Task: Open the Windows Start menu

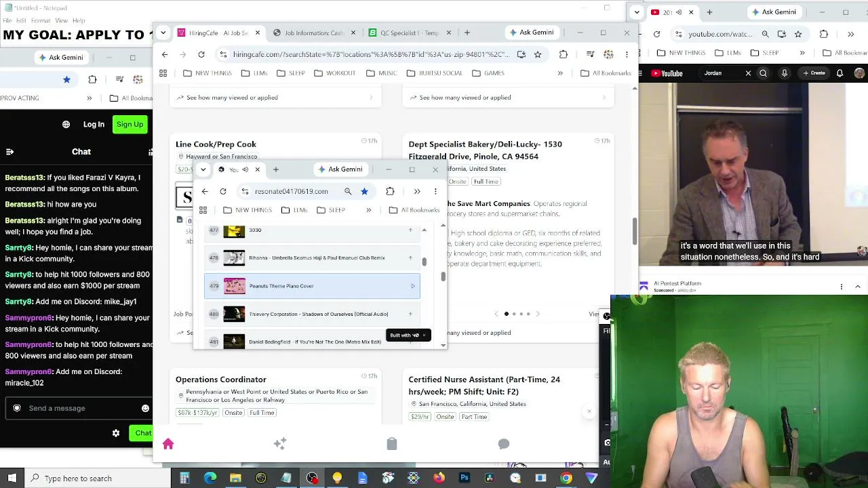Action: click(x=12, y=479)
